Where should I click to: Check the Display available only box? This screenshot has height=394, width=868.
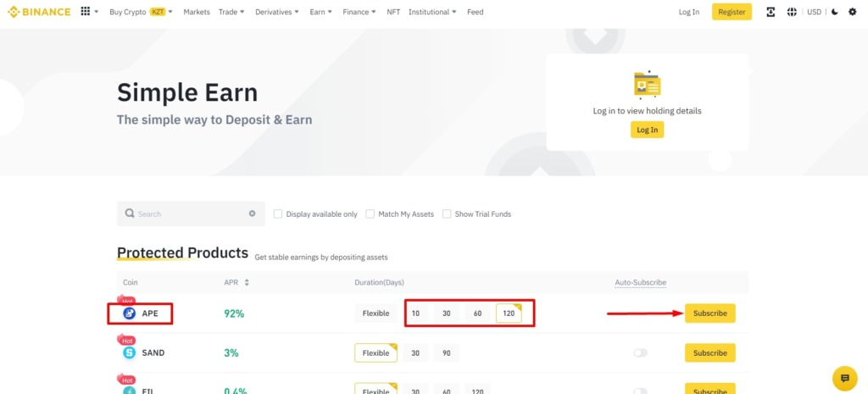[278, 214]
